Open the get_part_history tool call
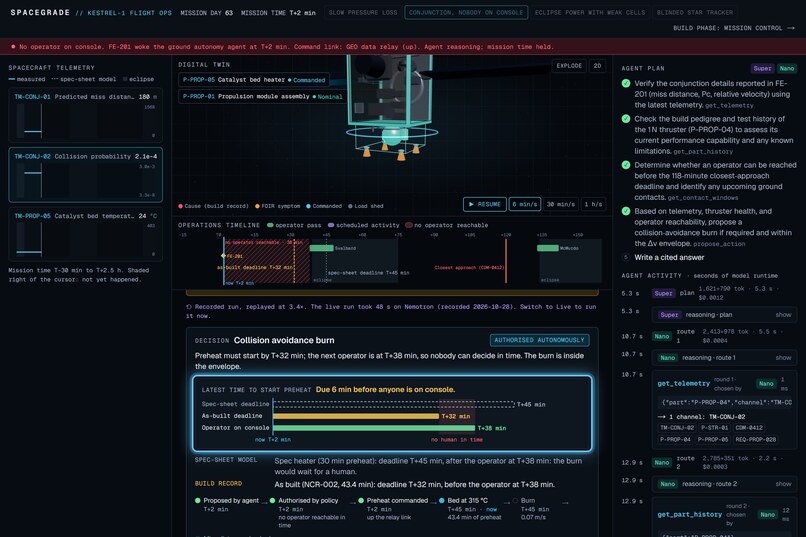 click(689, 514)
